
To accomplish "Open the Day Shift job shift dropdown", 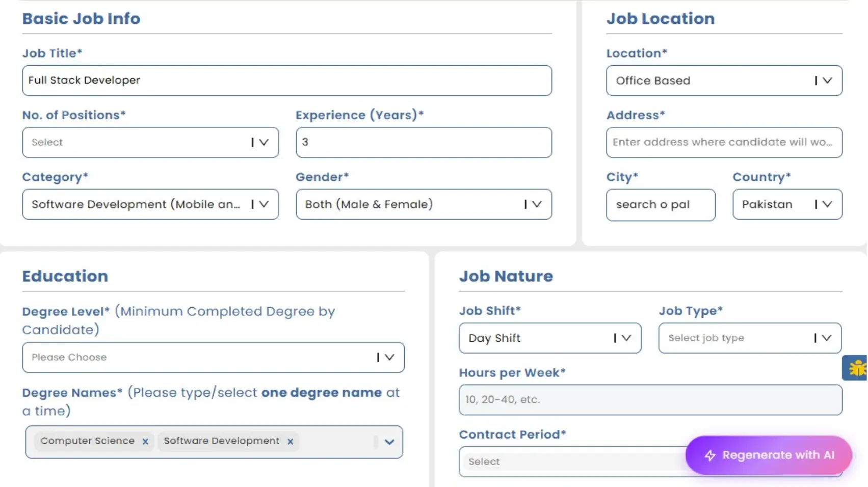I will point(550,338).
